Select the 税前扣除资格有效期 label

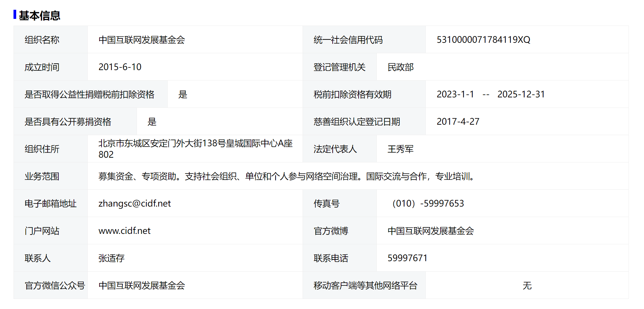tap(353, 94)
